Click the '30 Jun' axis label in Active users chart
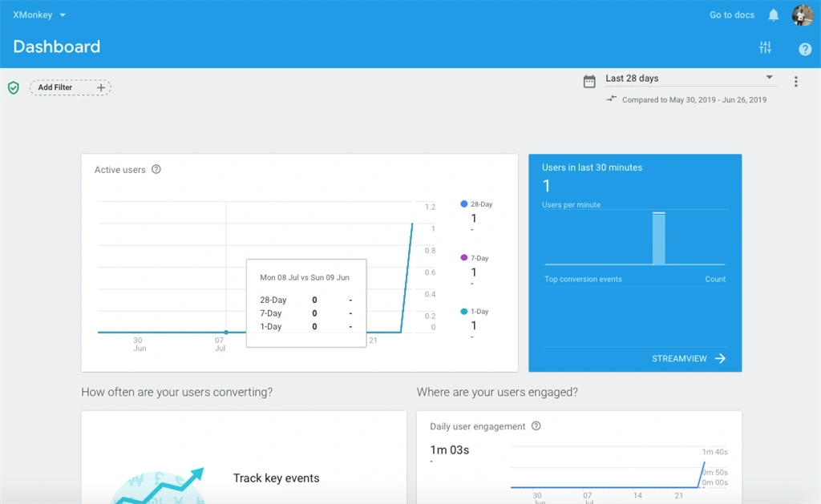 tap(138, 344)
